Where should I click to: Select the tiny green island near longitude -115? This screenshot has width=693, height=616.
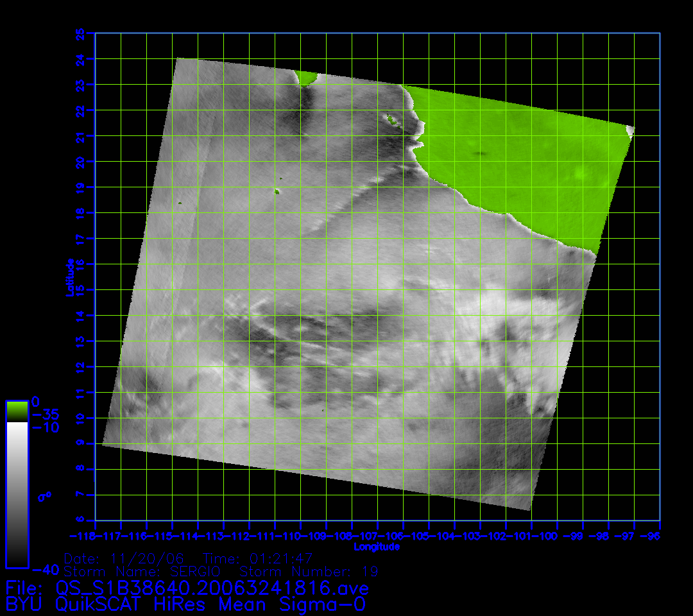180,203
